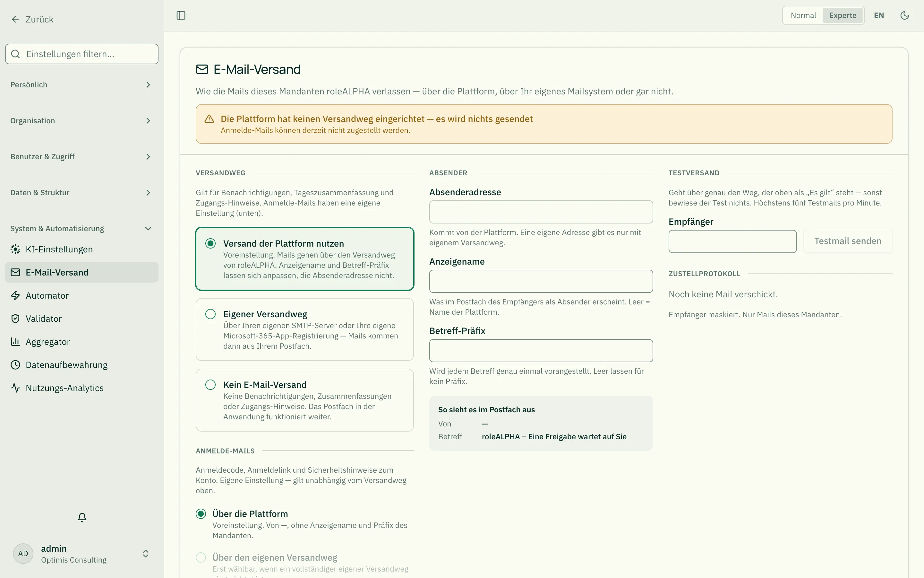This screenshot has height=578, width=924.
Task: Open Automator settings page
Action: 82,295
